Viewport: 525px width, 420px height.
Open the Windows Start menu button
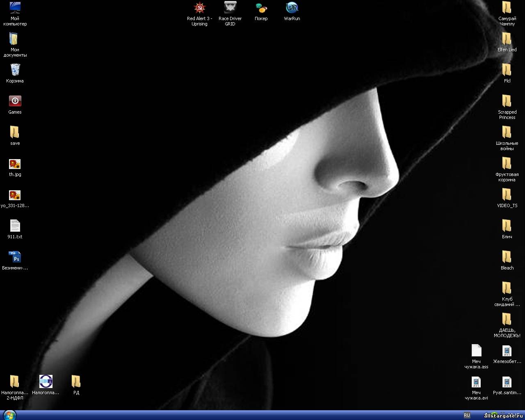click(x=9, y=415)
